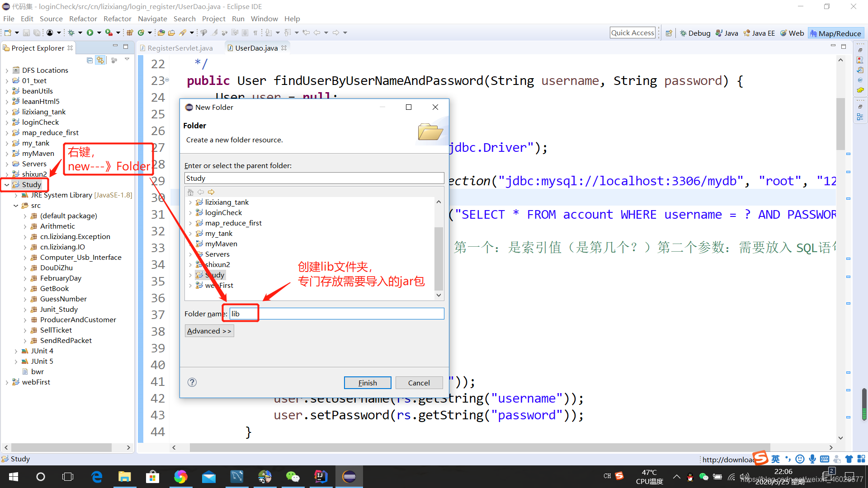Click the green bug Debug launch icon
868x488 pixels.
(x=71, y=33)
